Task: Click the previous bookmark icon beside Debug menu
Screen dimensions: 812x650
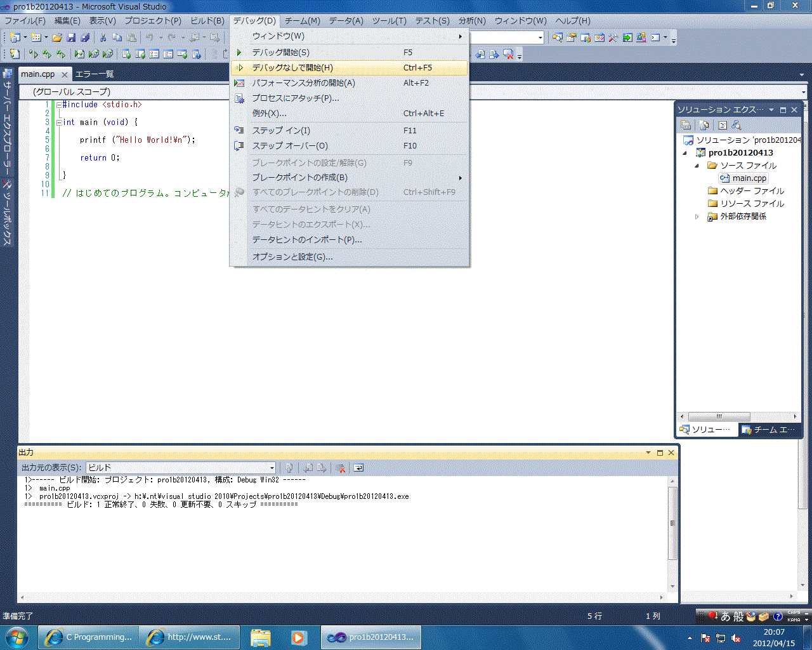Action: (x=480, y=55)
